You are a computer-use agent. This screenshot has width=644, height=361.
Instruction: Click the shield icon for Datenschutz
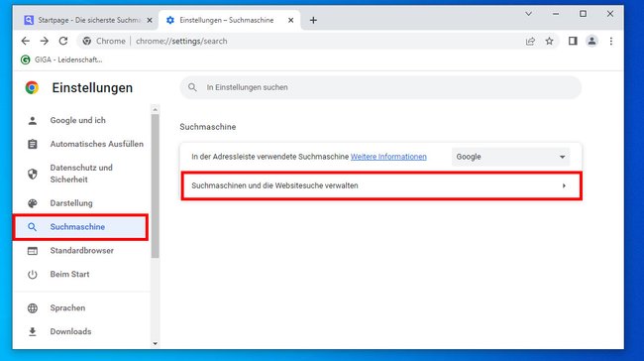coord(33,174)
